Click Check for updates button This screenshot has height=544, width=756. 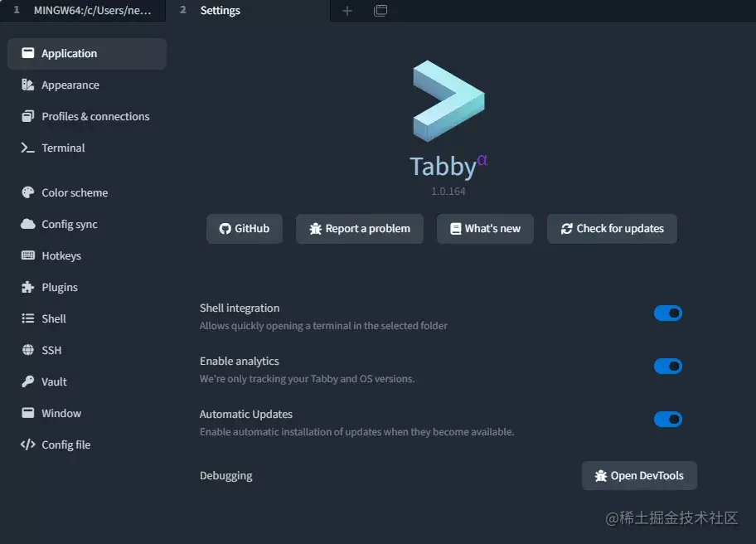tap(612, 229)
